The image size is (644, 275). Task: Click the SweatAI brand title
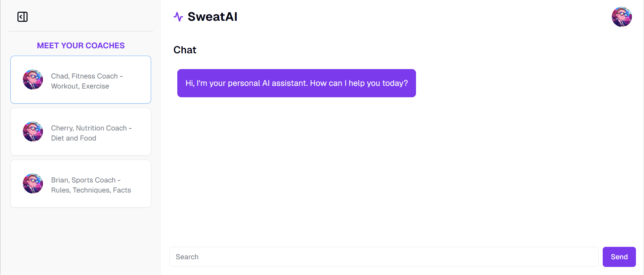coord(212,17)
